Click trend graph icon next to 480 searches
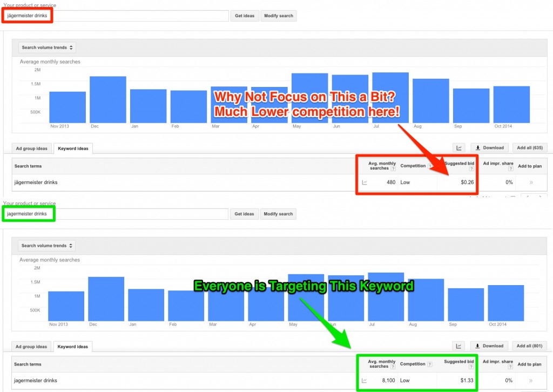 click(365, 183)
